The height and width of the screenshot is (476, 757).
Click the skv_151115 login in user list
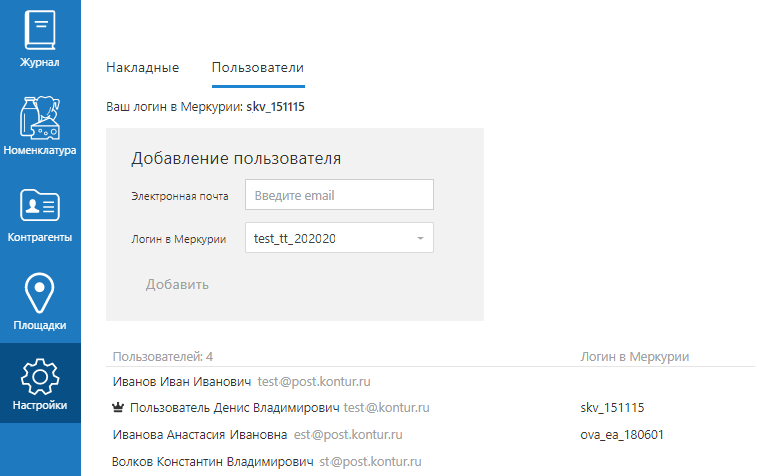[x=612, y=408]
